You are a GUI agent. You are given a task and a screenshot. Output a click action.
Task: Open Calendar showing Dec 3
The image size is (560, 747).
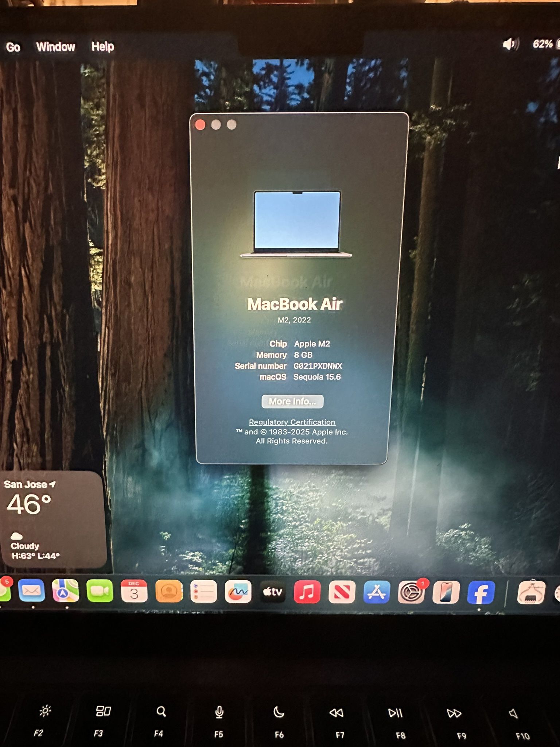[x=134, y=591]
